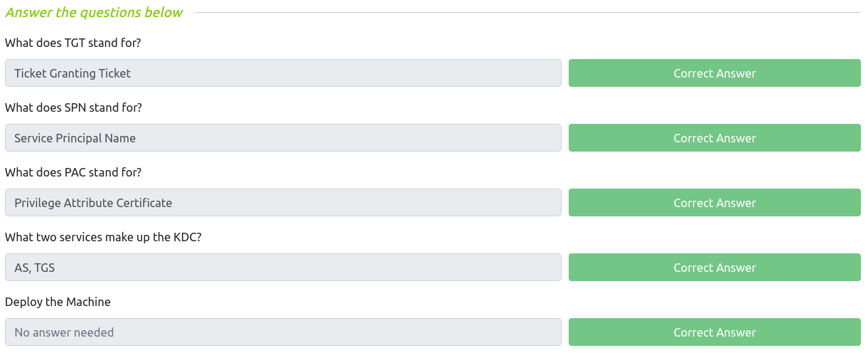
Task: Click Correct Answer button for PAC question
Action: (x=714, y=203)
